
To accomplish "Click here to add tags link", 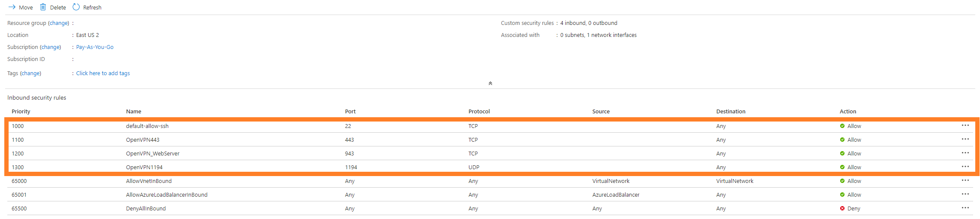I will 103,73.
